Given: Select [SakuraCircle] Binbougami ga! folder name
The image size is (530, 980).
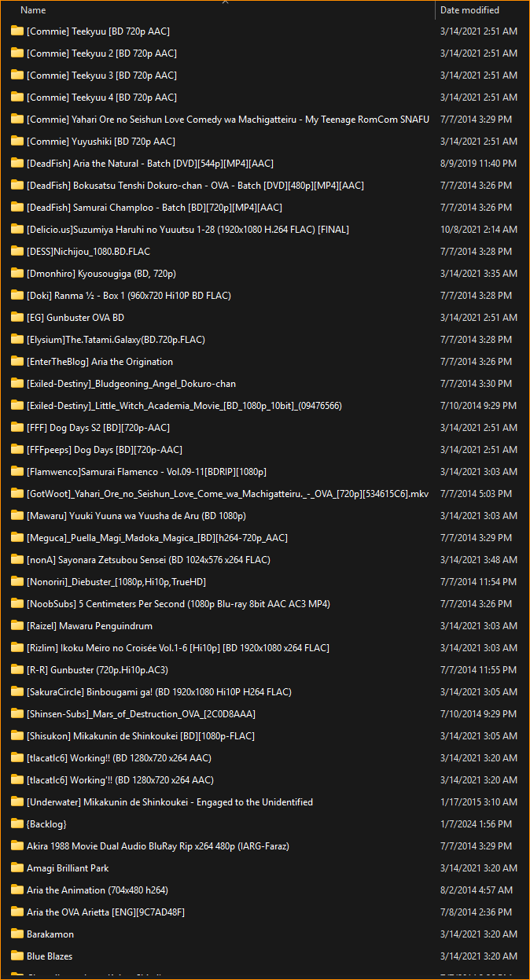Looking at the screenshot, I should 159,692.
